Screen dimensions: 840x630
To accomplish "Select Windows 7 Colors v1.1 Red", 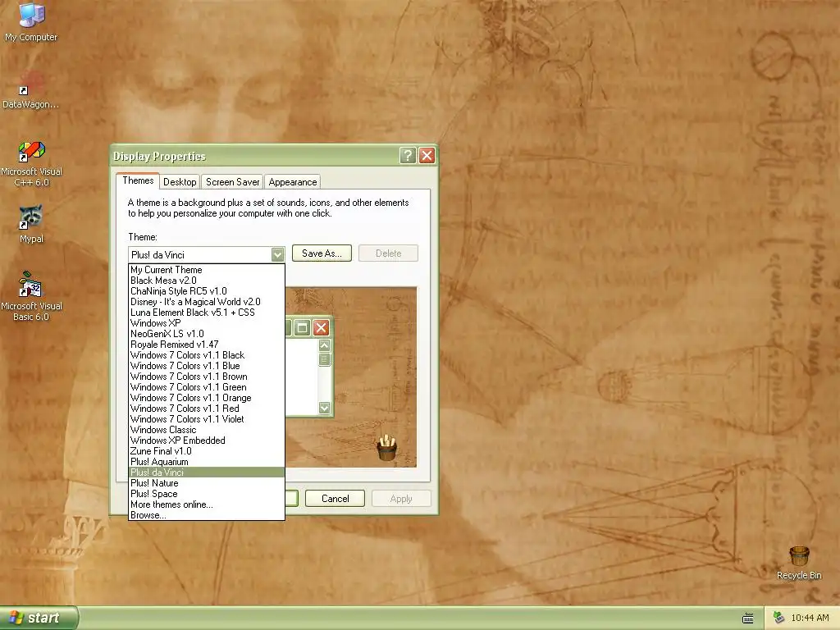I will pos(207,409).
